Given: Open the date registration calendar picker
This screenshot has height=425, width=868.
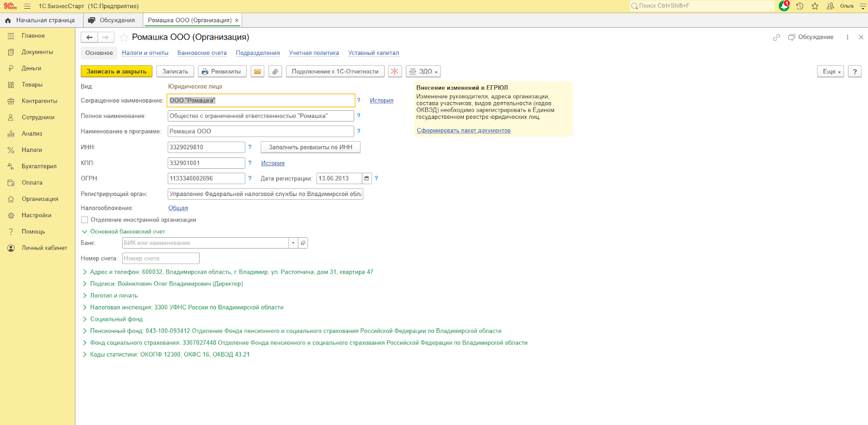Looking at the screenshot, I should pos(367,179).
